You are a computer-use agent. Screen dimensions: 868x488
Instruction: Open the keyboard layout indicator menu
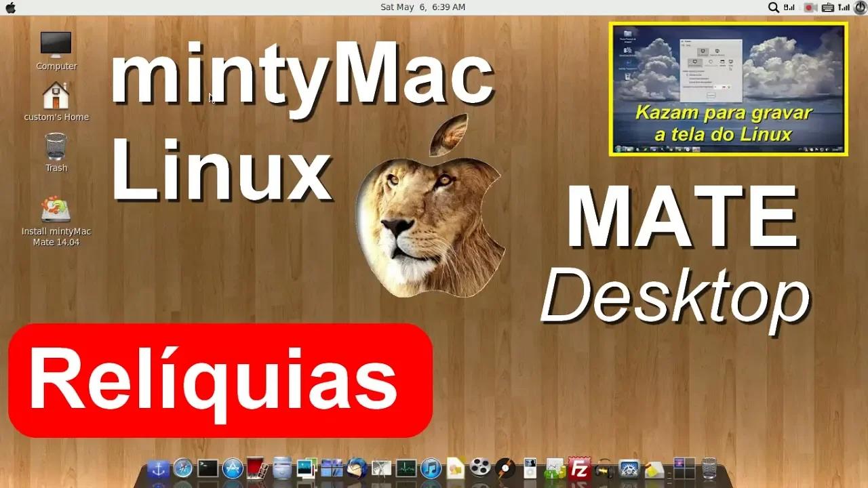[828, 7]
